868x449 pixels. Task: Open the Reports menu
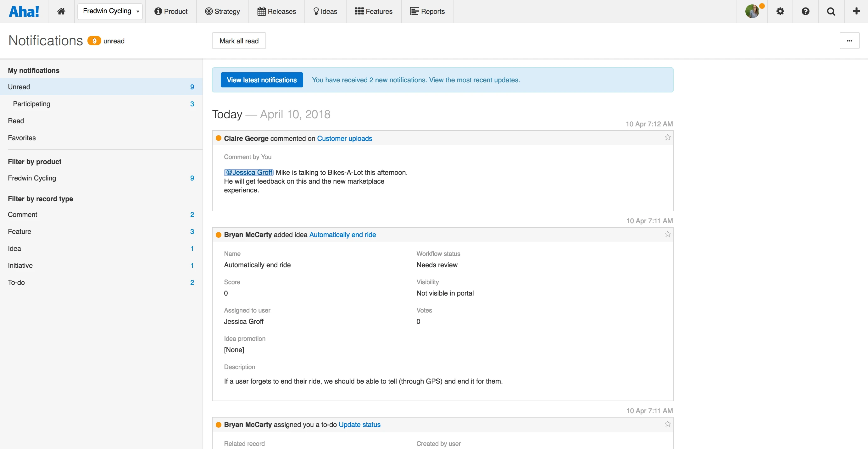pyautogui.click(x=427, y=11)
